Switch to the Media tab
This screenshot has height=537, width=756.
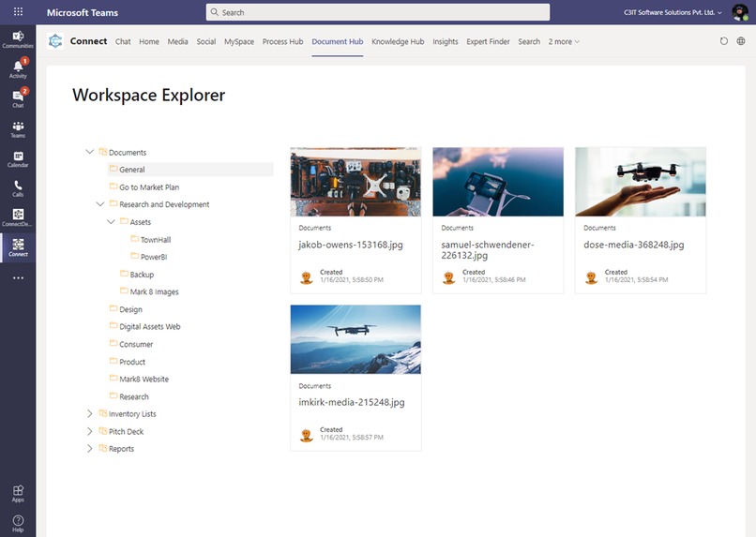(177, 42)
